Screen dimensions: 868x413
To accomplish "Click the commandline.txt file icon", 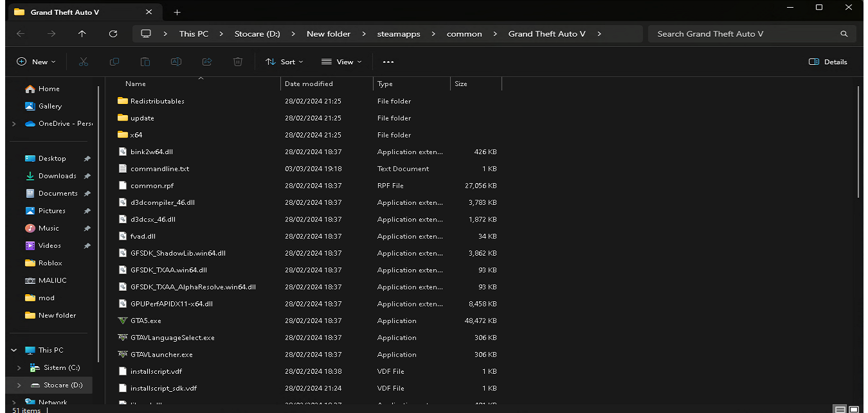I will [123, 168].
